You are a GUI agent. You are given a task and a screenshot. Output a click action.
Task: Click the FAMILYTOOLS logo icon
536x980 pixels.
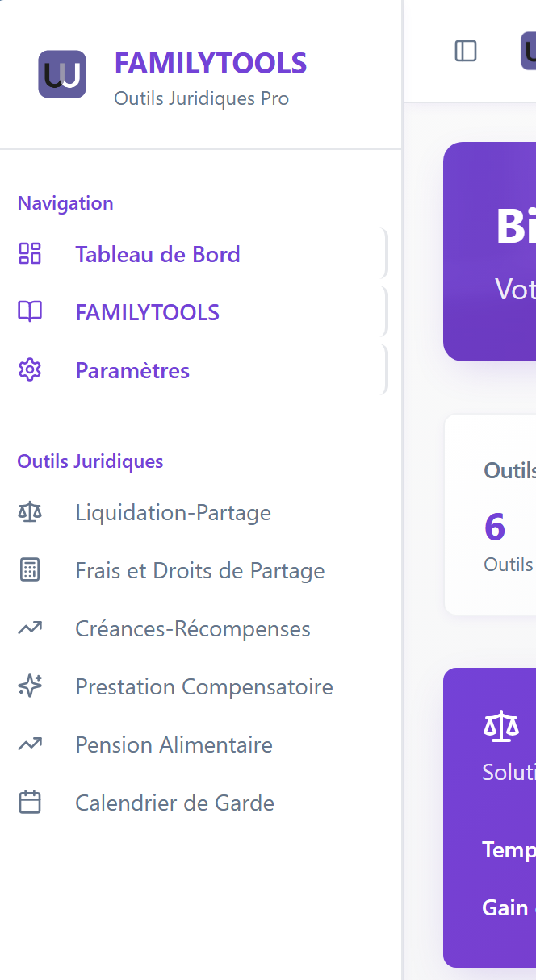click(x=62, y=74)
